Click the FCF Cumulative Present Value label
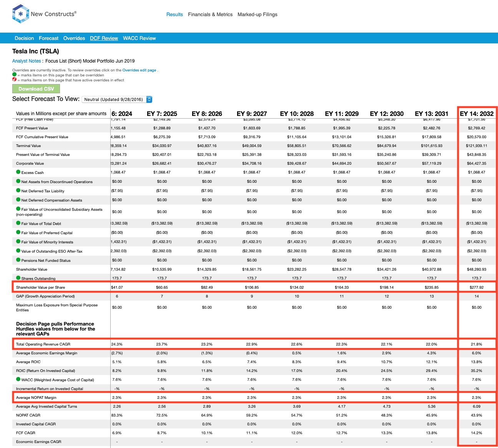 pyautogui.click(x=42, y=137)
